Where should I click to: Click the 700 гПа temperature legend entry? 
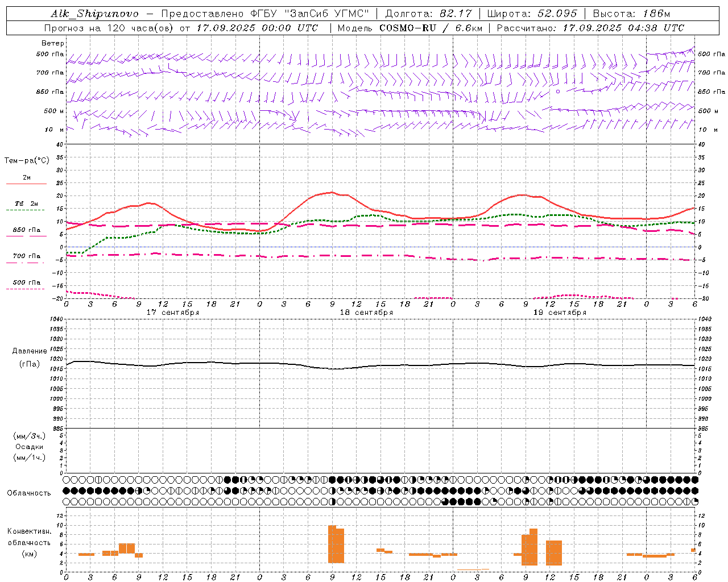tap(27, 256)
